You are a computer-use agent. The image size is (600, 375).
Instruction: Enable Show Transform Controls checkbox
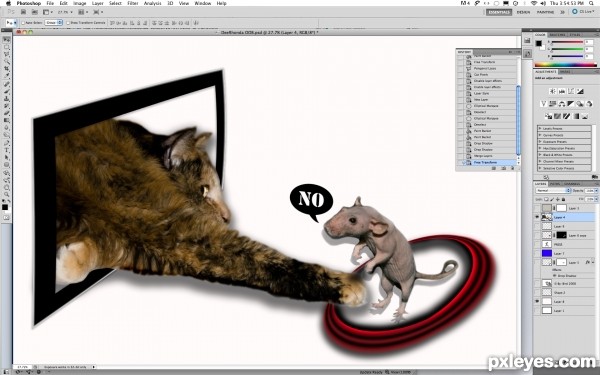68,23
